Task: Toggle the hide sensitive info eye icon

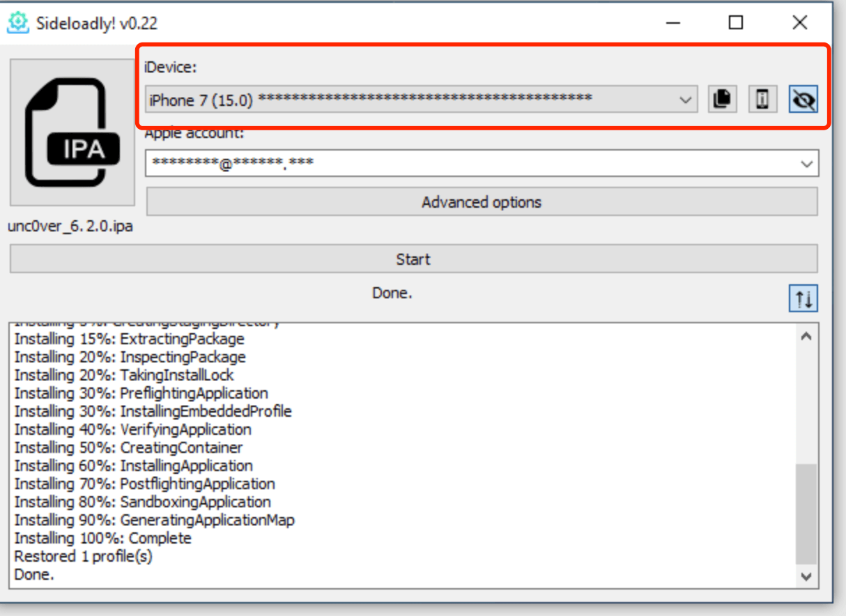Action: pos(803,100)
